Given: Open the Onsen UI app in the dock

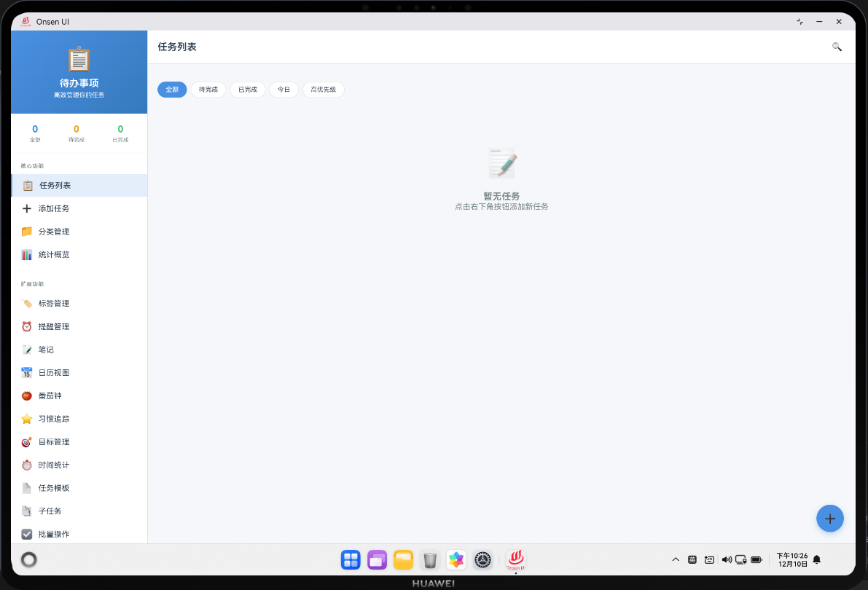Looking at the screenshot, I should pos(515,560).
